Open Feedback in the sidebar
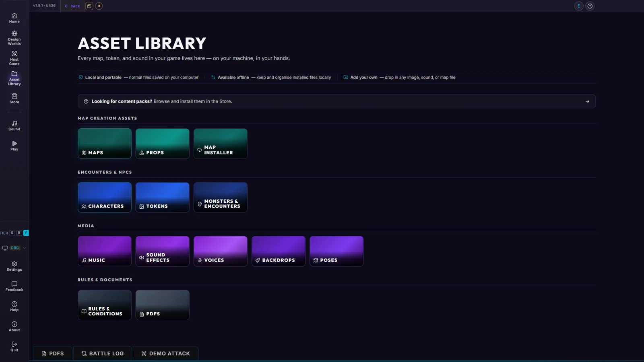This screenshot has height=362, width=644. [14, 286]
